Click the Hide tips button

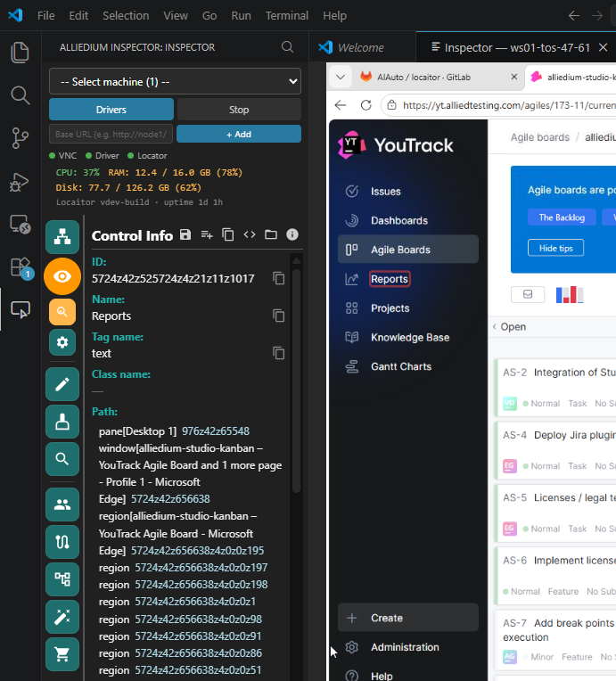coord(555,248)
